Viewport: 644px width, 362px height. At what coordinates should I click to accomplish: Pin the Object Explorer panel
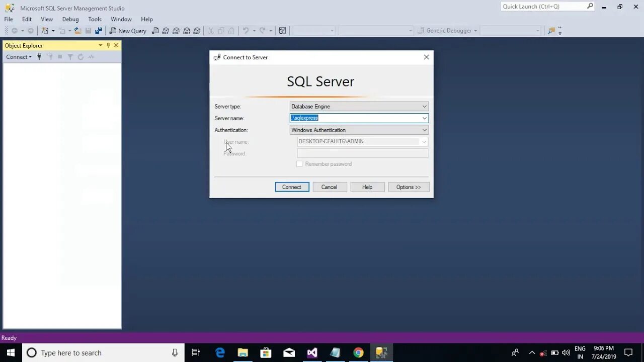tap(108, 45)
